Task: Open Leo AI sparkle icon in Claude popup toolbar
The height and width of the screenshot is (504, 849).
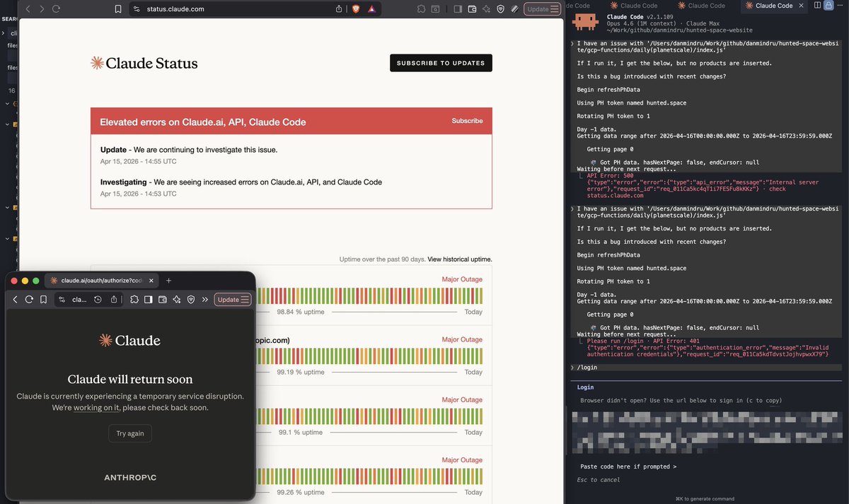Action: click(177, 300)
